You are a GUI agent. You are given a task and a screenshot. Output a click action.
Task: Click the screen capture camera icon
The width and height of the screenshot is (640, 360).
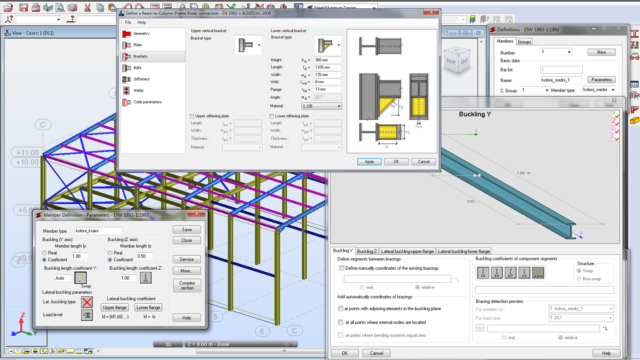[x=72, y=7]
